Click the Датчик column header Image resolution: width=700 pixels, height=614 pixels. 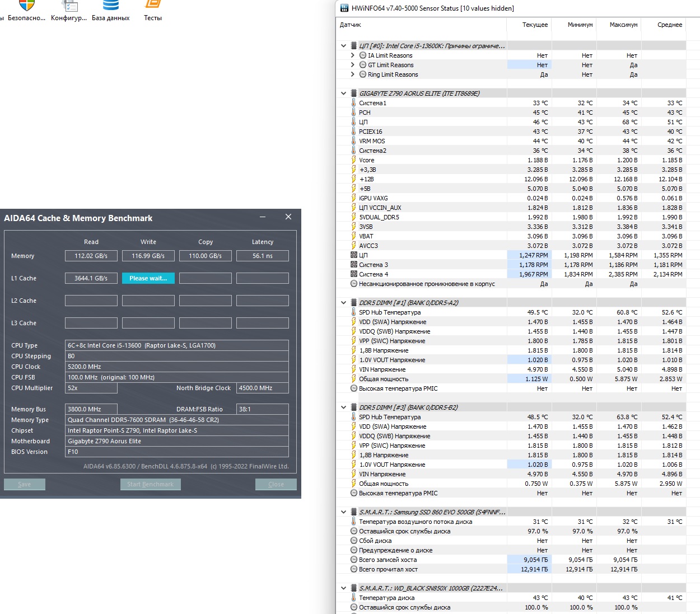tap(421, 25)
